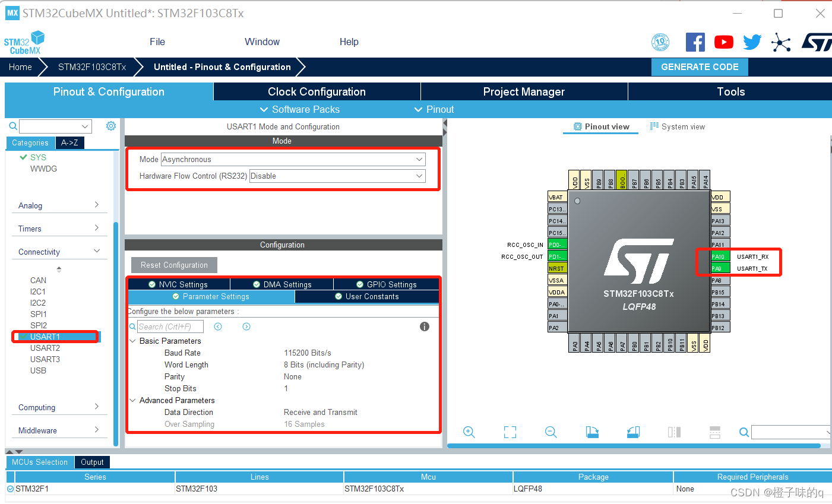Viewport: 832px width, 504px height.
Task: Open the DMA Settings tab
Action: click(282, 284)
